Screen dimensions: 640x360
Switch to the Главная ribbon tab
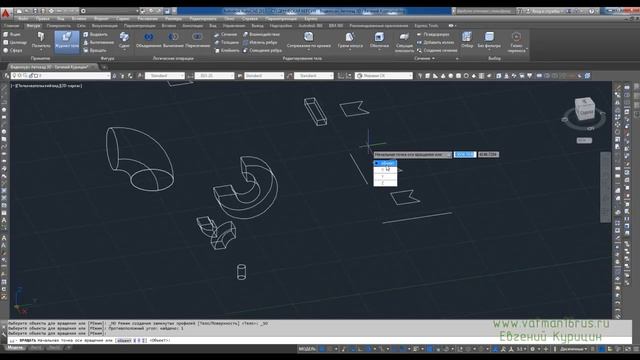(x=11, y=26)
